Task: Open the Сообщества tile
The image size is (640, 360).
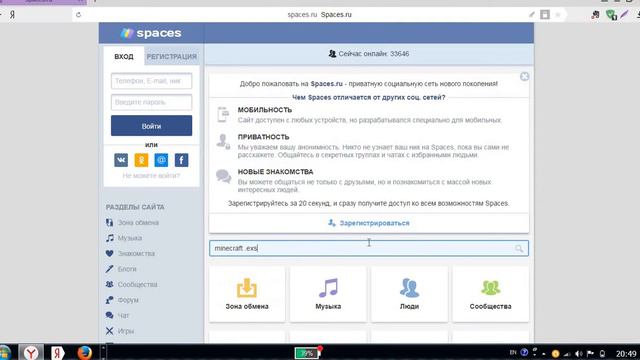Action: pos(490,294)
